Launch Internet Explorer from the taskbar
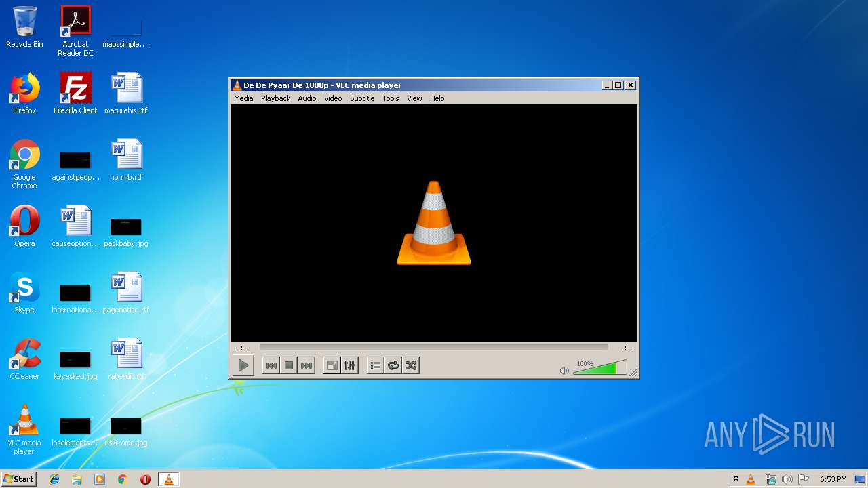868x488 pixels. (54, 479)
